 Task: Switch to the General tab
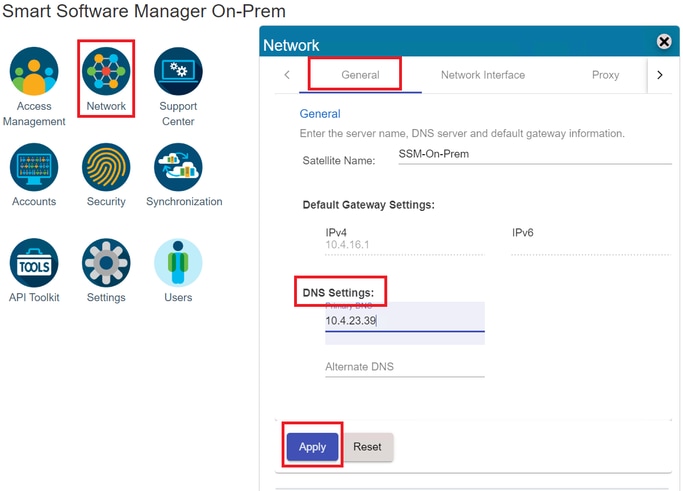(x=360, y=75)
